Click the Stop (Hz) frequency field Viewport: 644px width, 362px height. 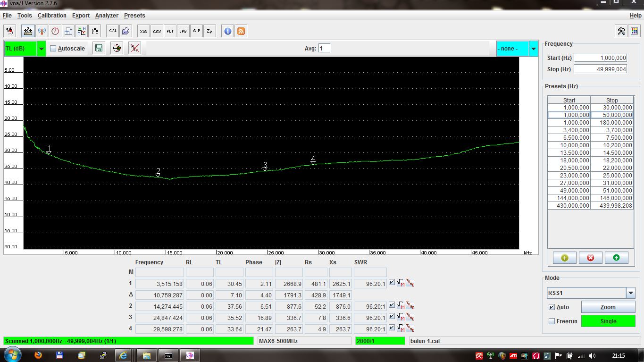click(600, 69)
